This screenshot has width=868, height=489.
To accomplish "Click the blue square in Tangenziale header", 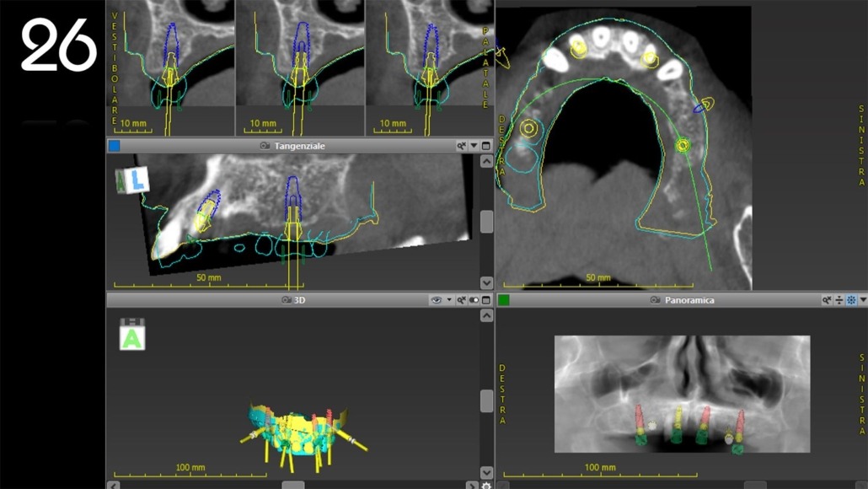I will [x=115, y=146].
